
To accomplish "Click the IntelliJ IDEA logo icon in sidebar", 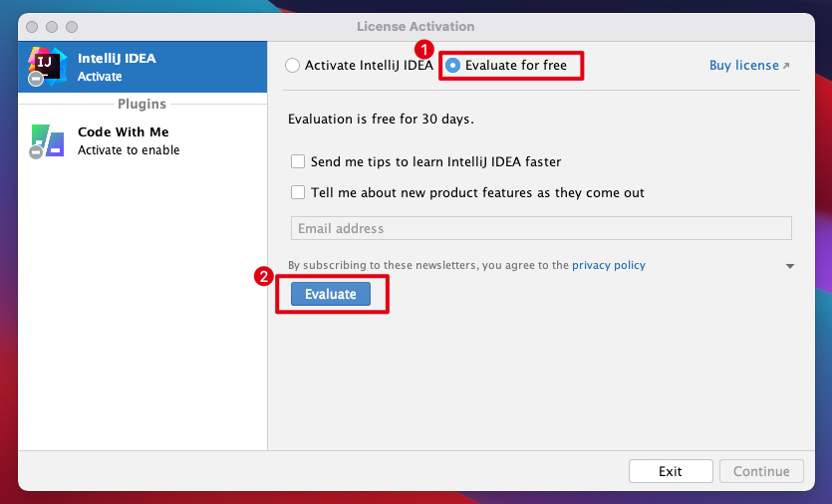I will click(x=47, y=66).
